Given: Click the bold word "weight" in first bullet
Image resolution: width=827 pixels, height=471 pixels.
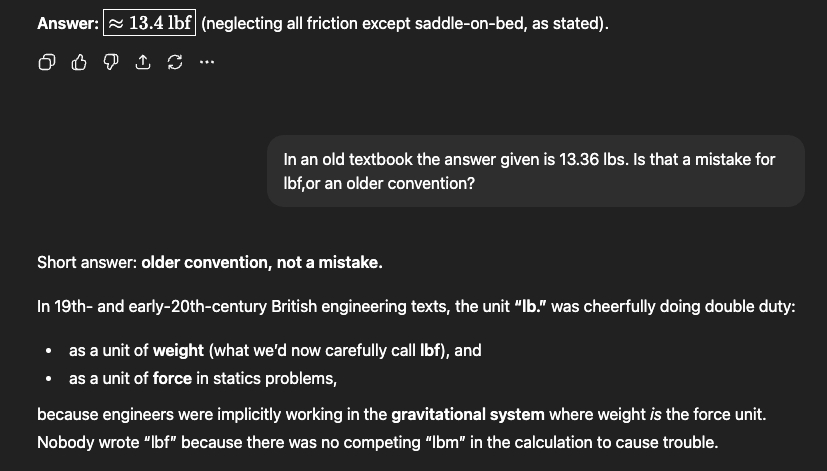Looking at the screenshot, I should (x=179, y=351).
